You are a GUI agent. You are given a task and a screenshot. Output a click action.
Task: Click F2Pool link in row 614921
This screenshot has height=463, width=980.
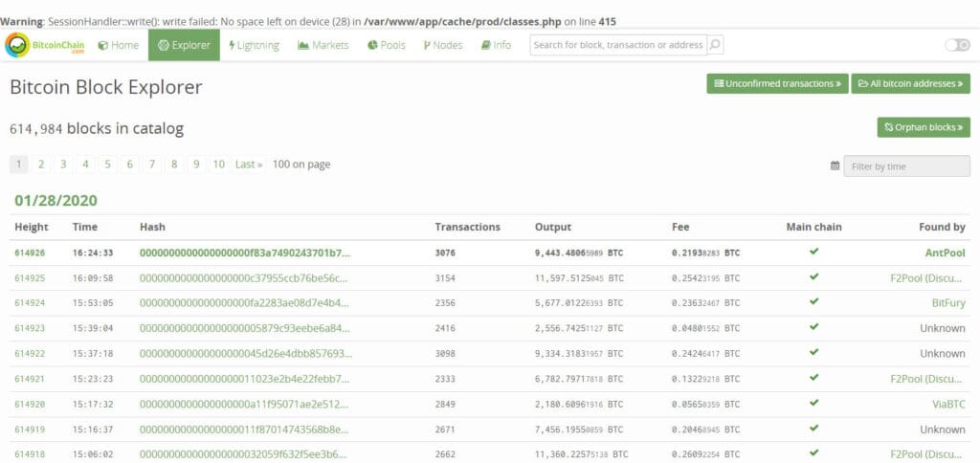(927, 379)
